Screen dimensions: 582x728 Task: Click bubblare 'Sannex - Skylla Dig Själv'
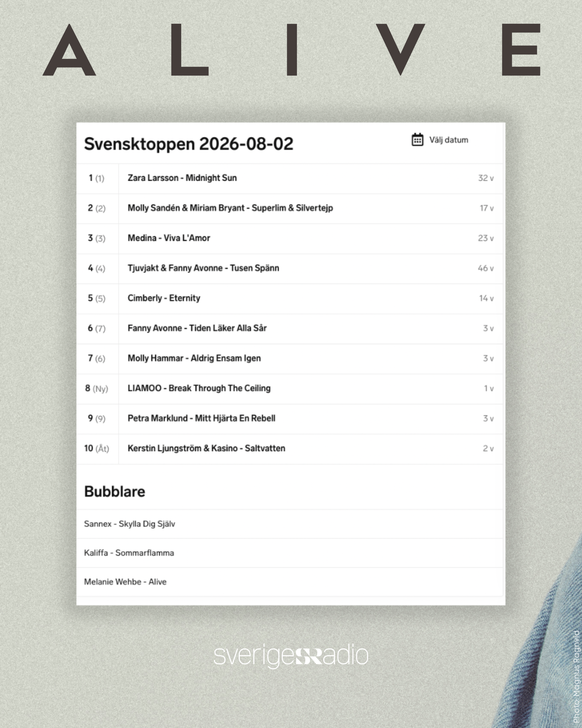pyautogui.click(x=130, y=524)
